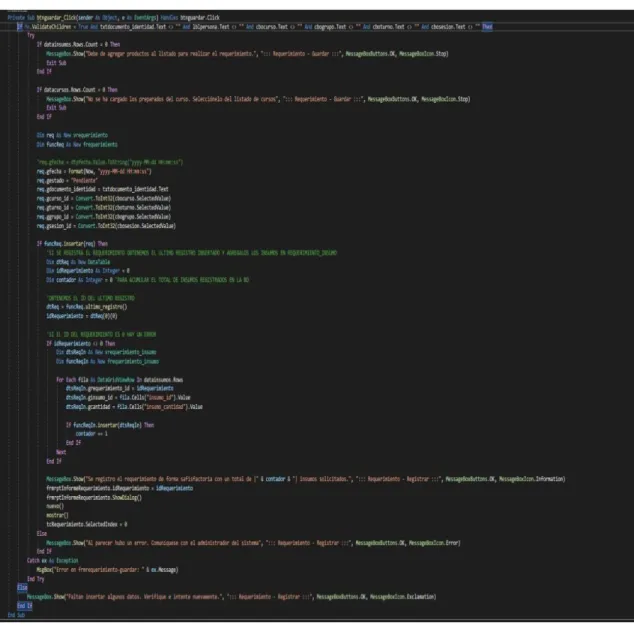This screenshot has width=634, height=626.
Task: Click the 'For Each fila' loop header
Action: [x=120, y=380]
